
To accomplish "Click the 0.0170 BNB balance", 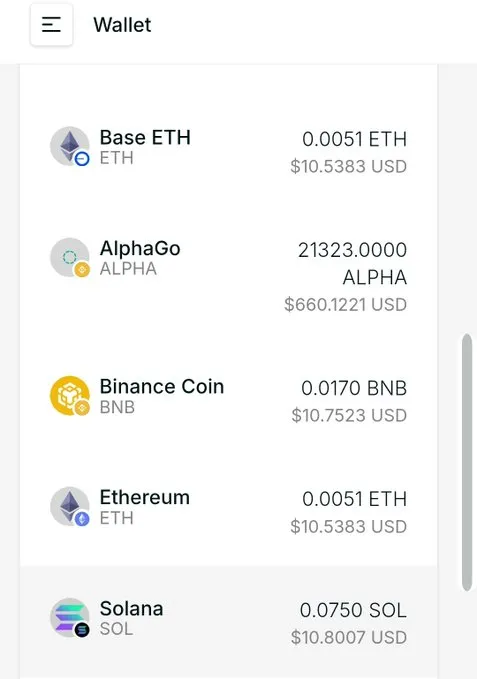I will (x=354, y=388).
